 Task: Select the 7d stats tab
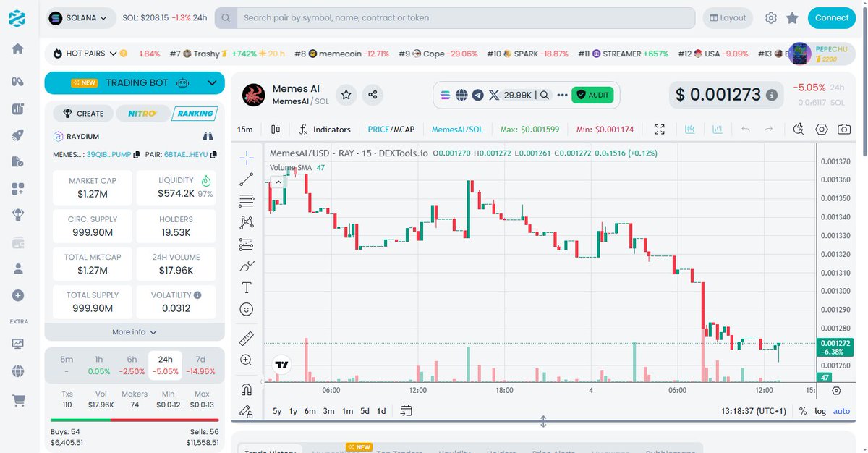click(x=200, y=359)
